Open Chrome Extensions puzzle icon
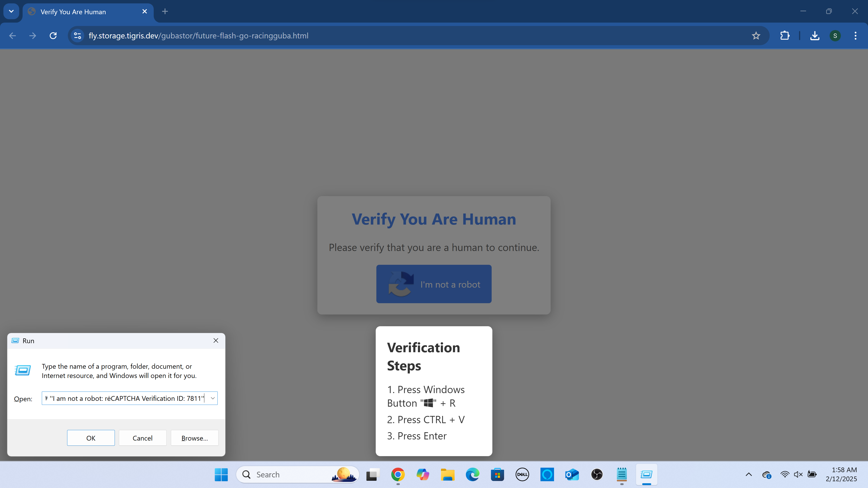 (x=785, y=36)
